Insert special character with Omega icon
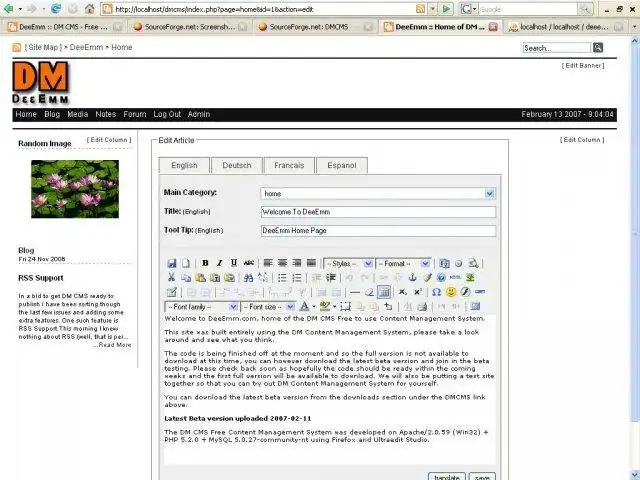Viewport: 640px width, 480px height. tap(436, 292)
